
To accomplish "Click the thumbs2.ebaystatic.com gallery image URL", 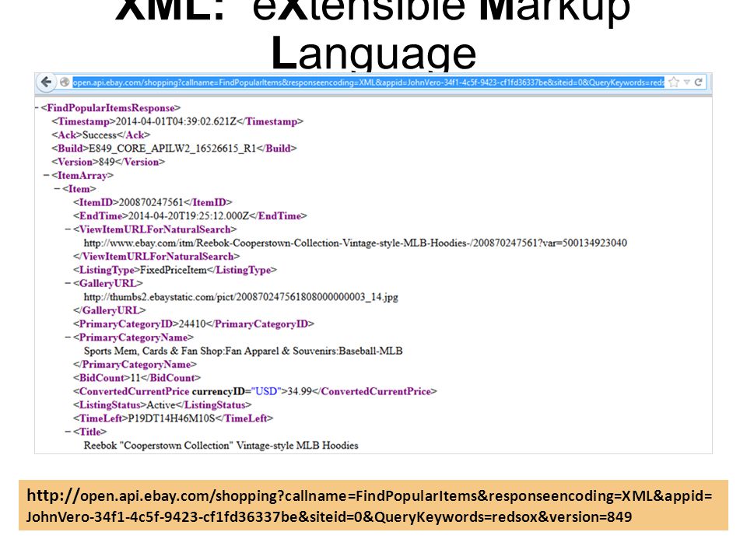I will click(x=241, y=297).
